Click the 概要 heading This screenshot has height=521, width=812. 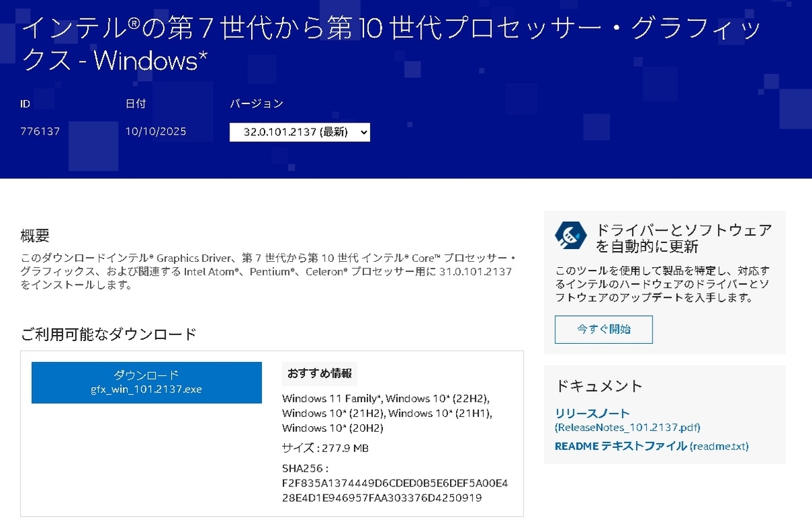[35, 236]
